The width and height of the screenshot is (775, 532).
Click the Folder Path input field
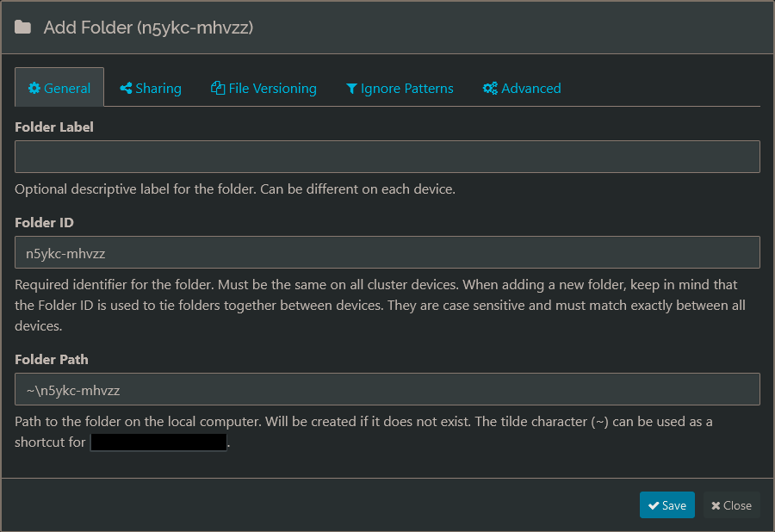387,389
